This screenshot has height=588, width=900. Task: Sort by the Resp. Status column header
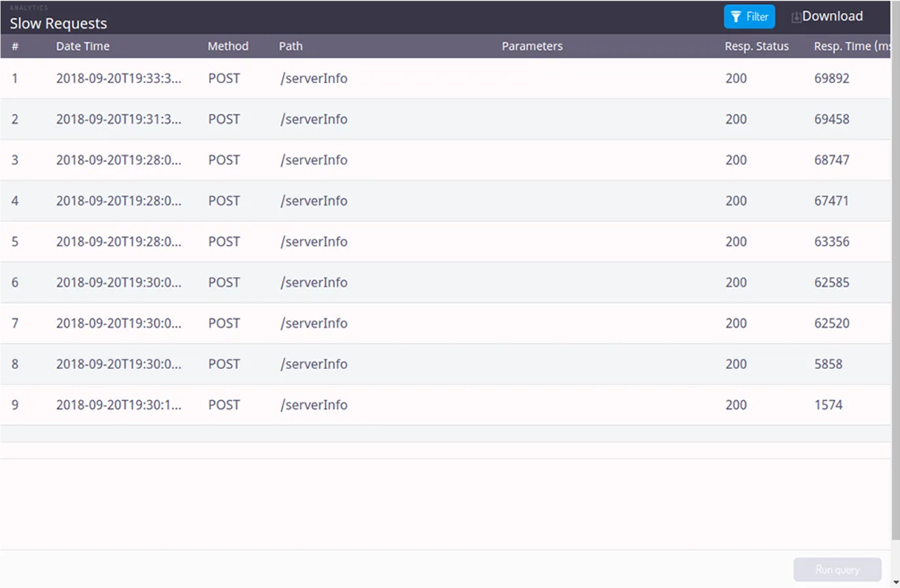(757, 46)
